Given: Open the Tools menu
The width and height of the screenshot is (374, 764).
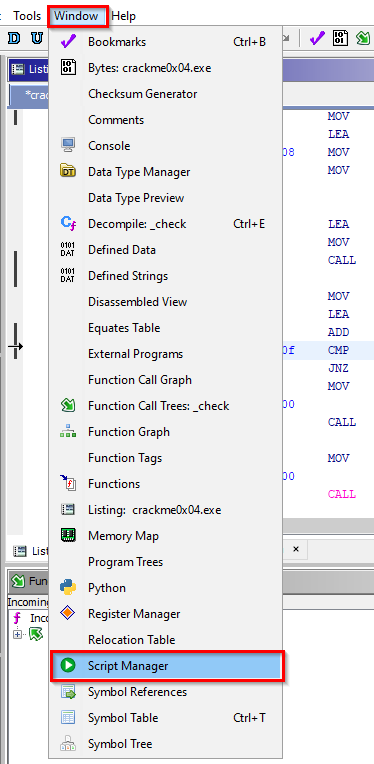Looking at the screenshot, I should pyautogui.click(x=27, y=16).
